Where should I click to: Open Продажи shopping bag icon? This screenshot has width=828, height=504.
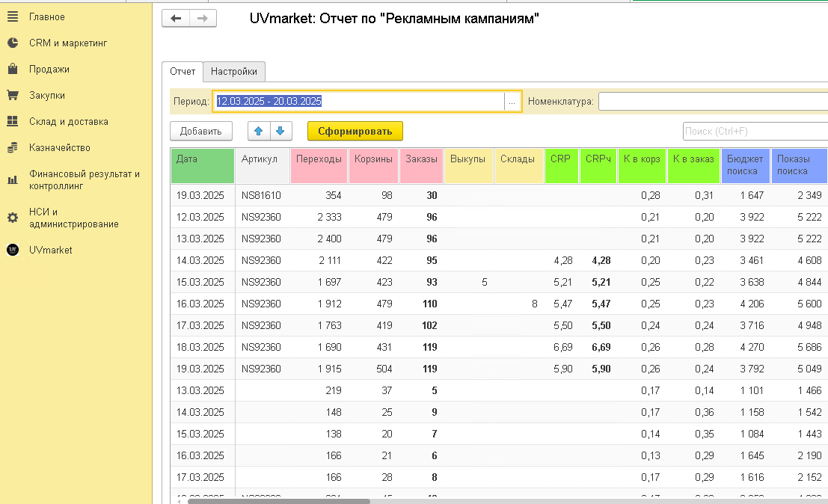pyautogui.click(x=13, y=69)
